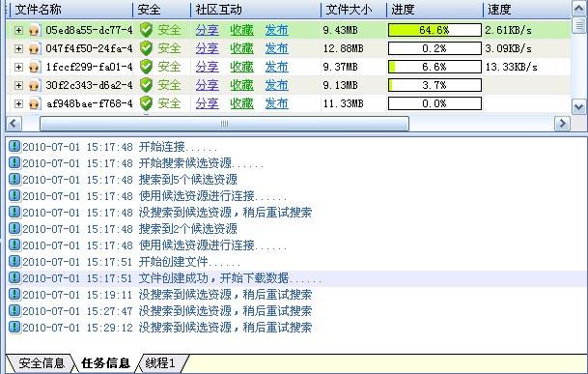This screenshot has height=374, width=588.
Task: Click 收藏 link for 30f2c343-d6a2-4
Action: tap(241, 85)
